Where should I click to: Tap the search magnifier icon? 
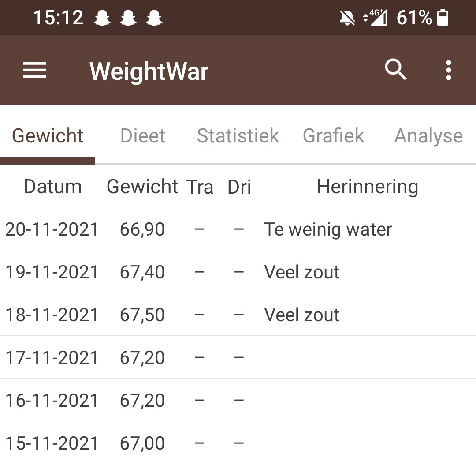click(x=395, y=70)
